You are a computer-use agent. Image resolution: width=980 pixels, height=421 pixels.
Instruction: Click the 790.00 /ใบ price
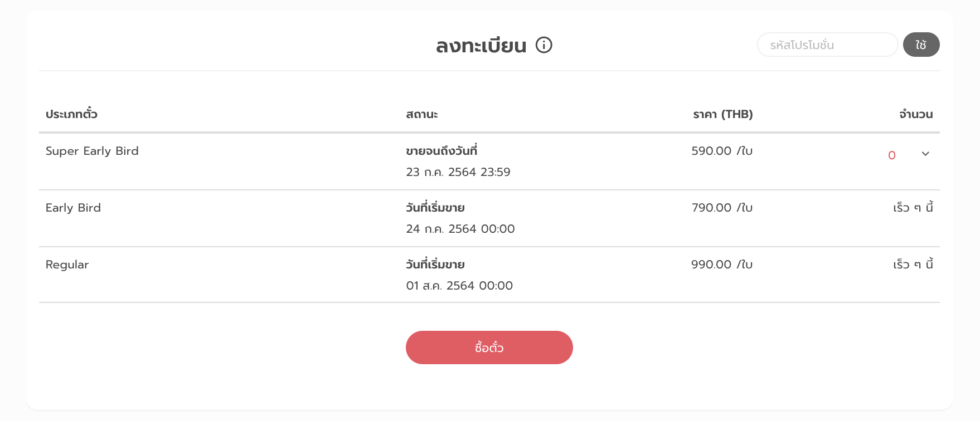[x=722, y=208]
